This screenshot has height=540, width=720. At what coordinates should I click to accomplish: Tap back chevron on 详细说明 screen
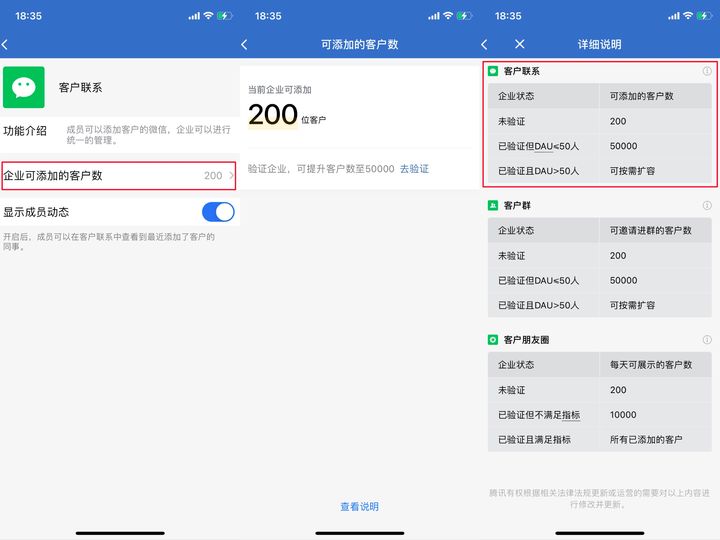[485, 44]
